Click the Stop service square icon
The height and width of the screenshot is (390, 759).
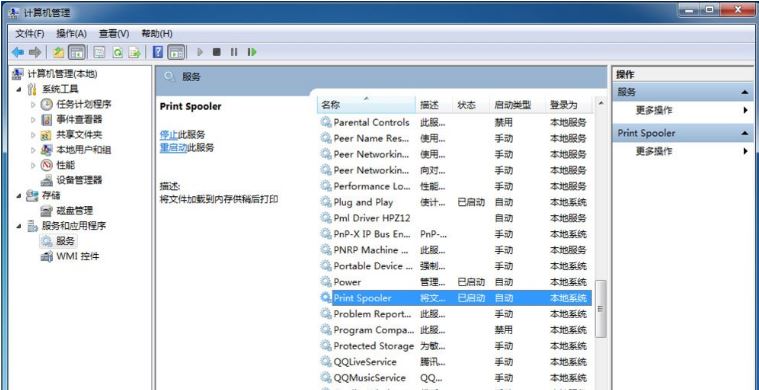point(216,52)
